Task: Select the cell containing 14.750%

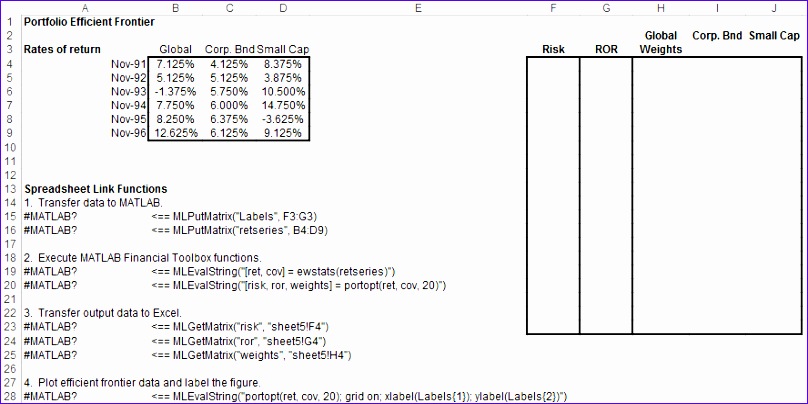Action: (283, 106)
